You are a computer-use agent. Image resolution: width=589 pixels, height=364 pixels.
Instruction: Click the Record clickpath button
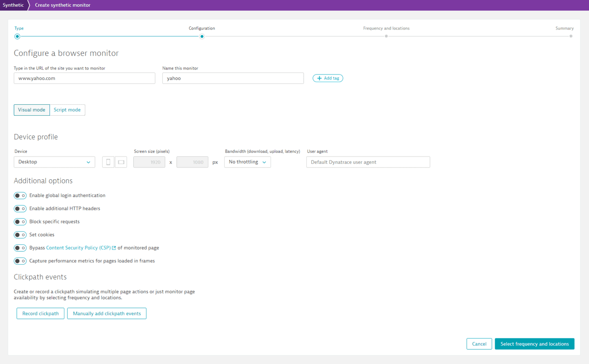[x=40, y=313]
